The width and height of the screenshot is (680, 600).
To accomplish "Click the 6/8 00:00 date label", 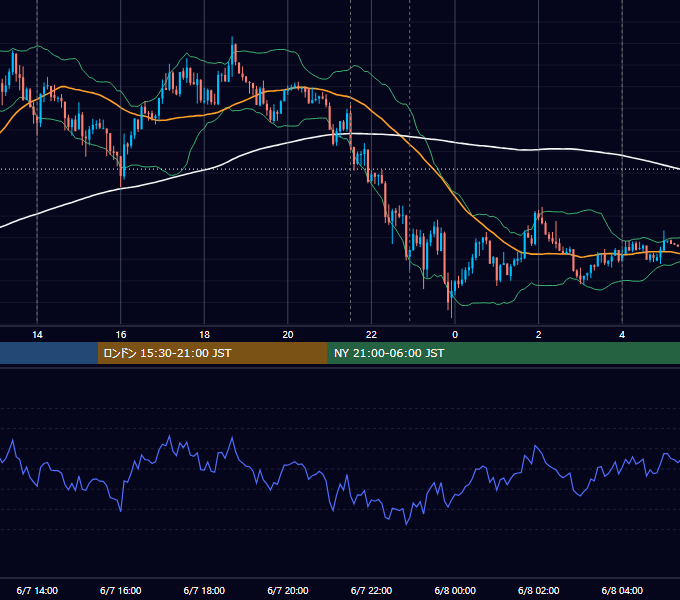I will click(x=455, y=590).
